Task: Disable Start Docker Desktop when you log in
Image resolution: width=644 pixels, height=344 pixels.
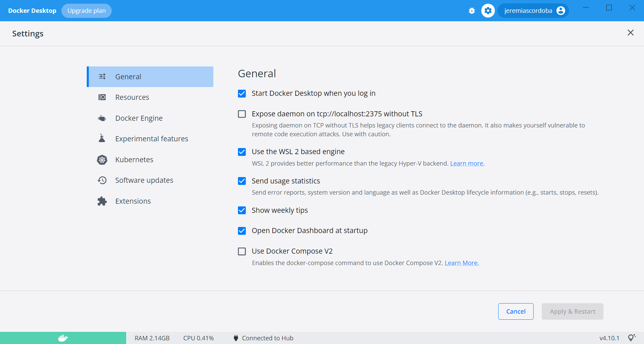Action: pyautogui.click(x=242, y=93)
